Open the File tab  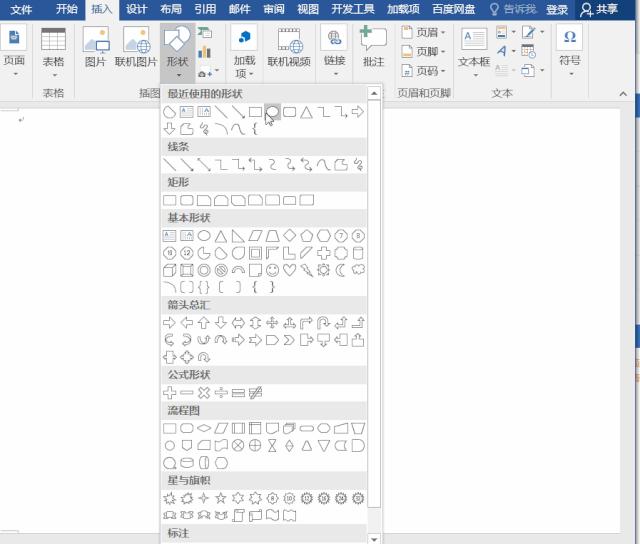click(x=21, y=9)
